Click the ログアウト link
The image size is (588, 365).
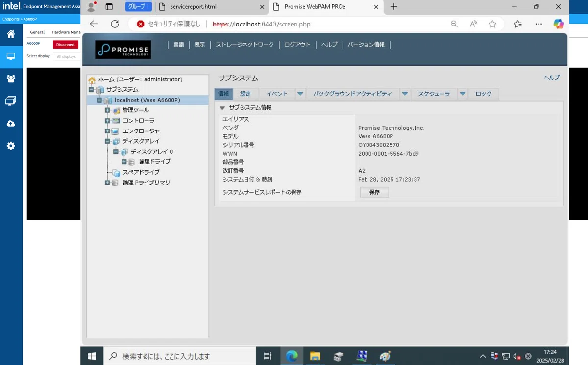coord(297,45)
